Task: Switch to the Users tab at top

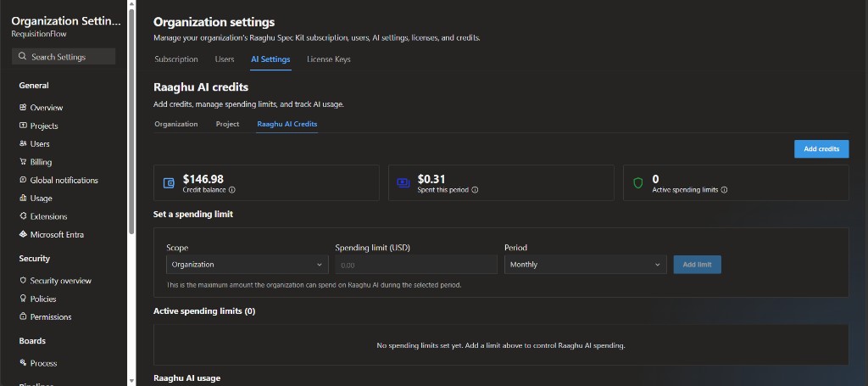Action: coord(224,59)
